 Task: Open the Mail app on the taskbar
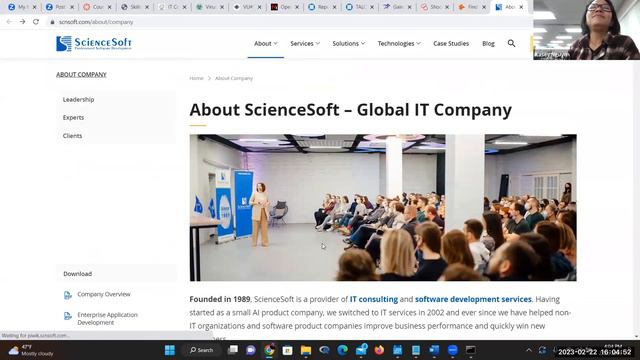[x=361, y=350]
